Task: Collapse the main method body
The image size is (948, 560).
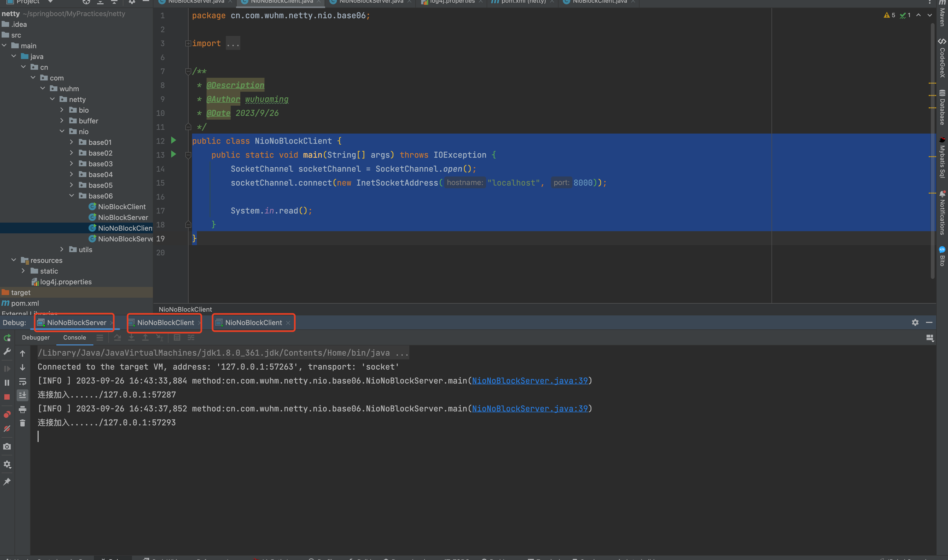Action: point(188,155)
